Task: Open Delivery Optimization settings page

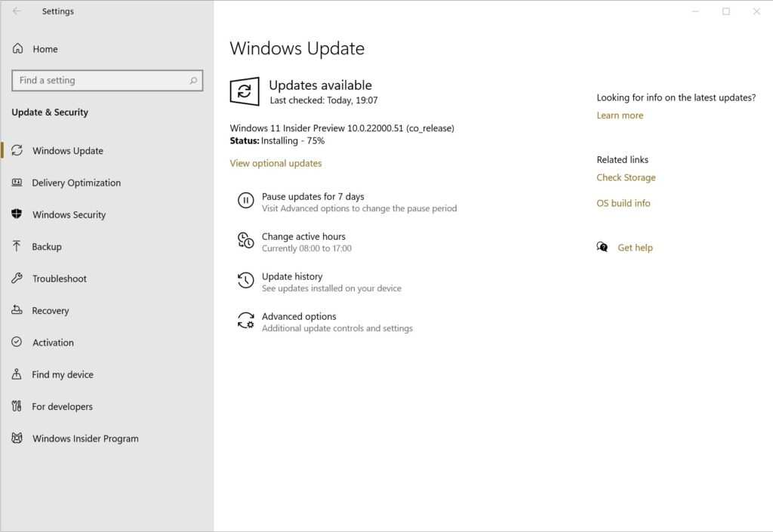Action: coord(76,183)
